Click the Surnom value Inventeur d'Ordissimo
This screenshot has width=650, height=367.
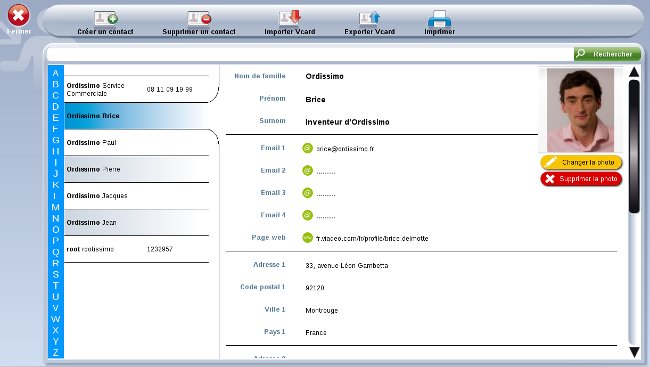coord(347,122)
